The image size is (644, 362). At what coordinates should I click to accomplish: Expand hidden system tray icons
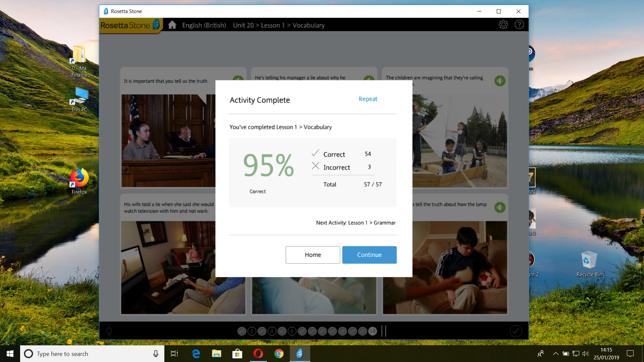[x=555, y=354]
